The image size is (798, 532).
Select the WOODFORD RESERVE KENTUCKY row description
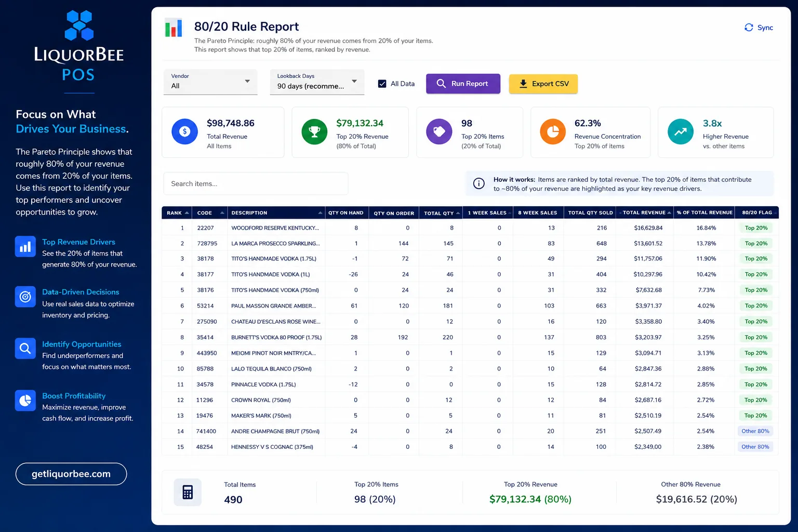pyautogui.click(x=275, y=228)
